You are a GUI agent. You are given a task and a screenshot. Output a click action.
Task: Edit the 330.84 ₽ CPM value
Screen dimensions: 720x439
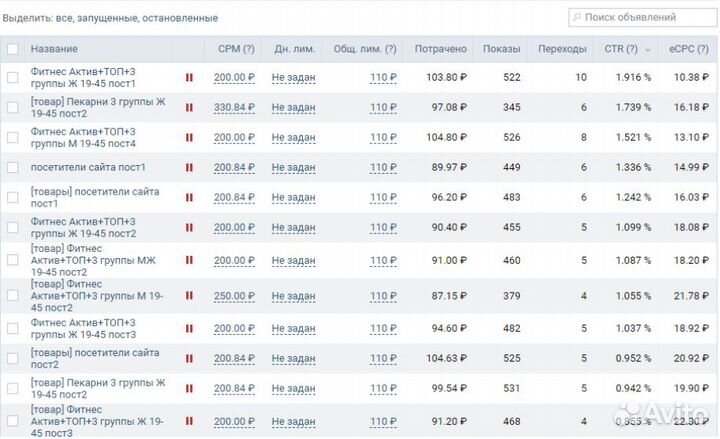click(x=234, y=107)
